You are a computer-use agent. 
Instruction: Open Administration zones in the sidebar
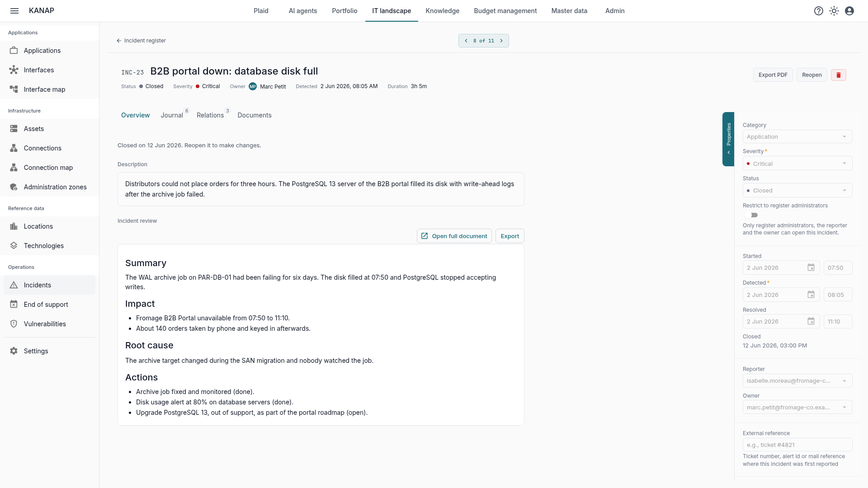coord(49,187)
